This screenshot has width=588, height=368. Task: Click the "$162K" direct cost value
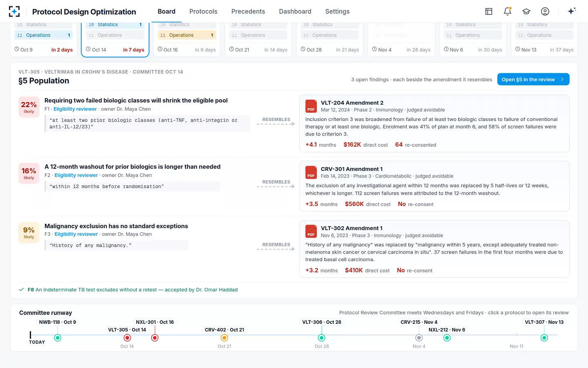(352, 145)
